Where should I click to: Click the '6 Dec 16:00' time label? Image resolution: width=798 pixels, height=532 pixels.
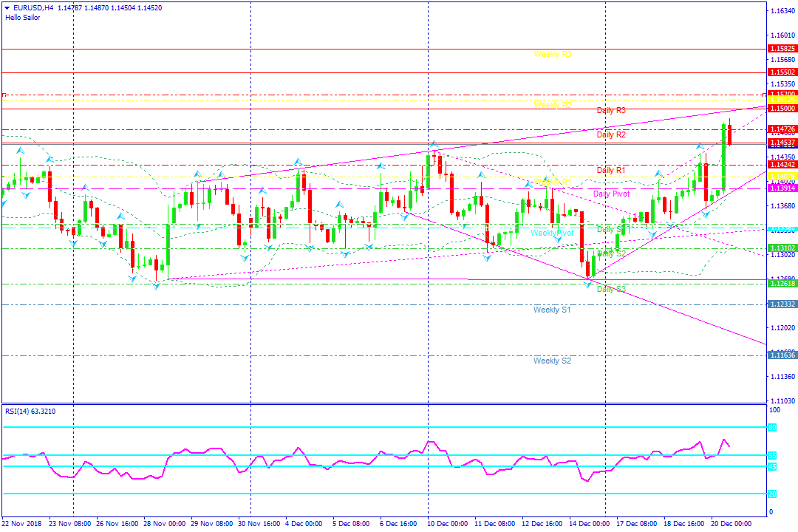tap(398, 523)
